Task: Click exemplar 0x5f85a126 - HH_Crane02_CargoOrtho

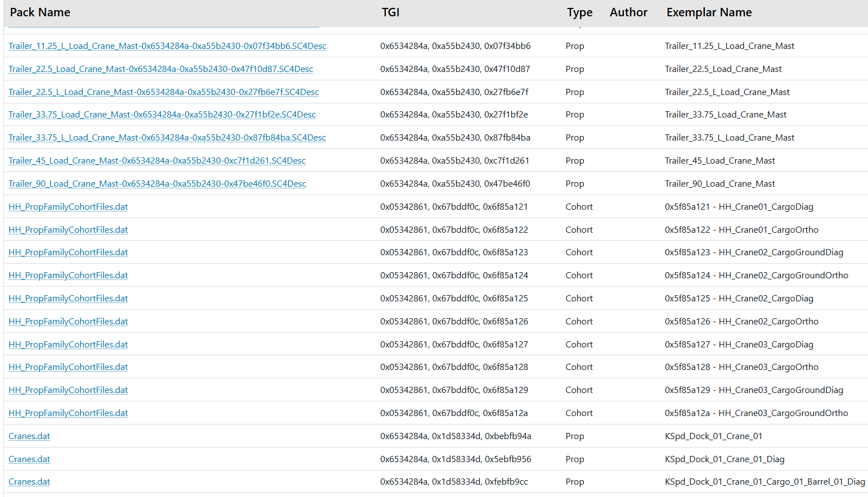Action: [741, 322]
